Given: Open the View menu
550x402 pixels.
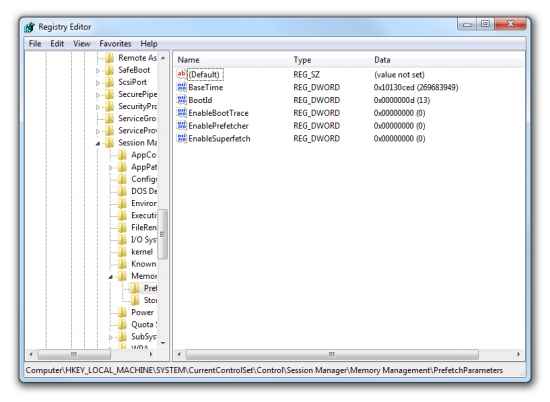Looking at the screenshot, I should [82, 44].
